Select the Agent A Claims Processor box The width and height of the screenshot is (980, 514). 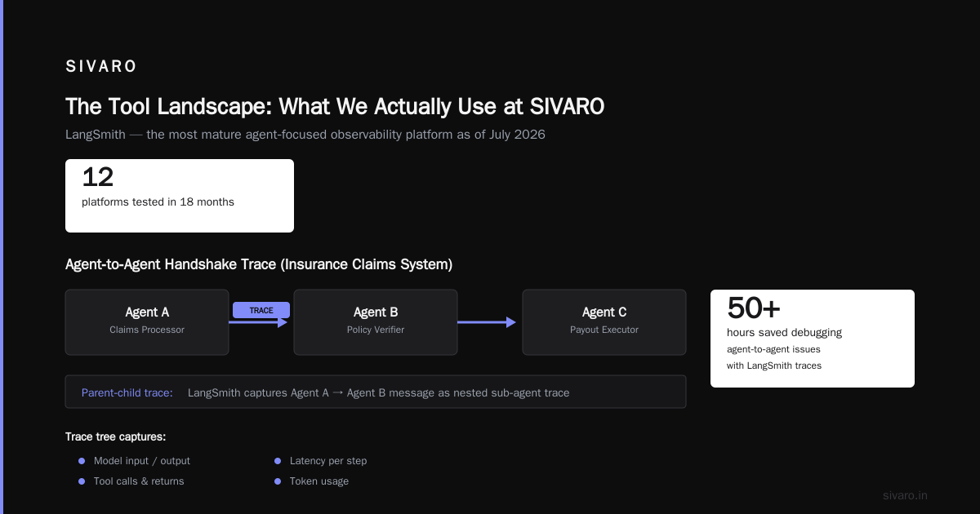[147, 322]
